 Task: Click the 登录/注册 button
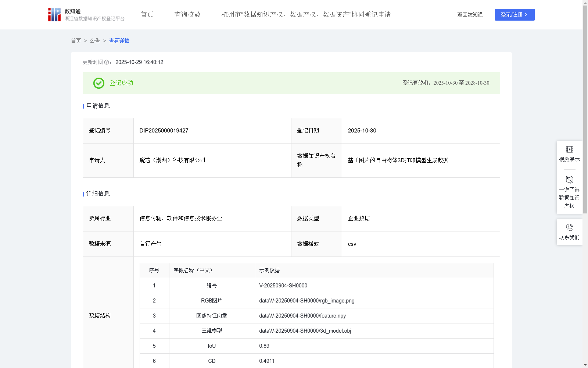pyautogui.click(x=514, y=15)
